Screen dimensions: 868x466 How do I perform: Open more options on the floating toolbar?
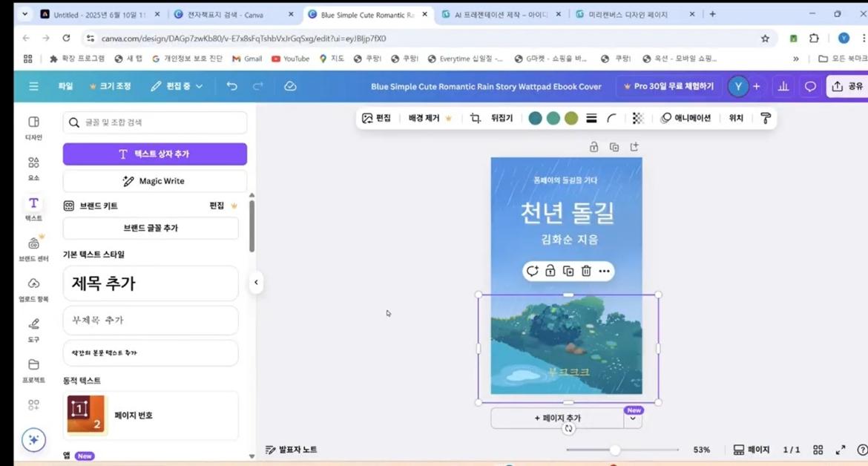[605, 271]
